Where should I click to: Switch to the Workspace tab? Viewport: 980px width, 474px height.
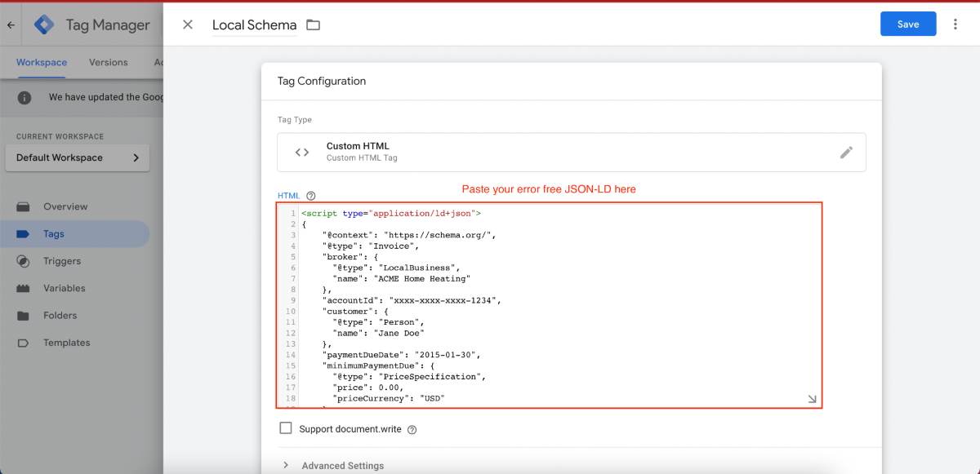[x=42, y=62]
